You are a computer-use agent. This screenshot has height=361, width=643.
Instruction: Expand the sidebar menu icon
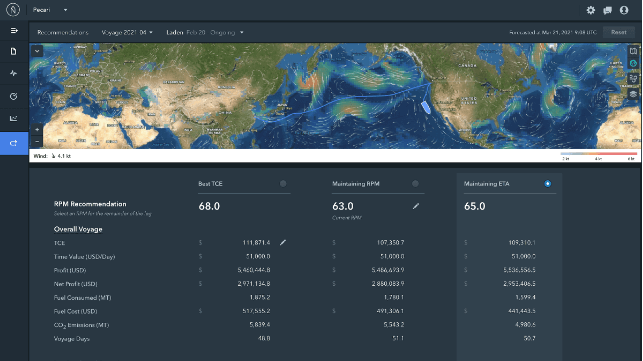14,31
